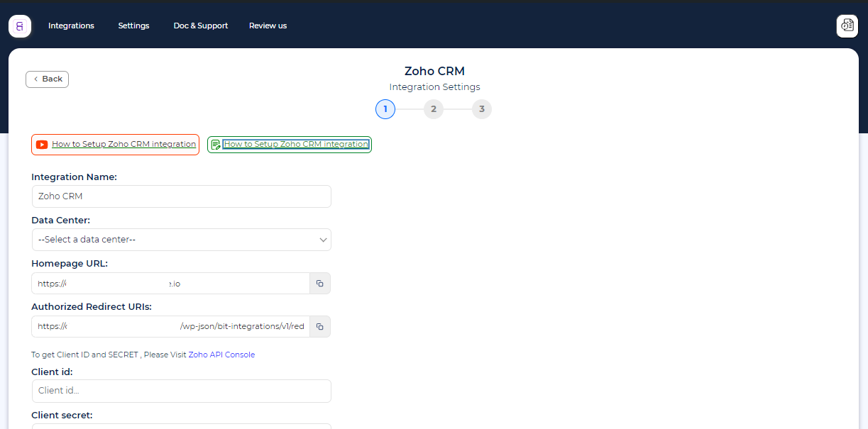Open the Integrations menu item
The image size is (868, 429).
[71, 26]
